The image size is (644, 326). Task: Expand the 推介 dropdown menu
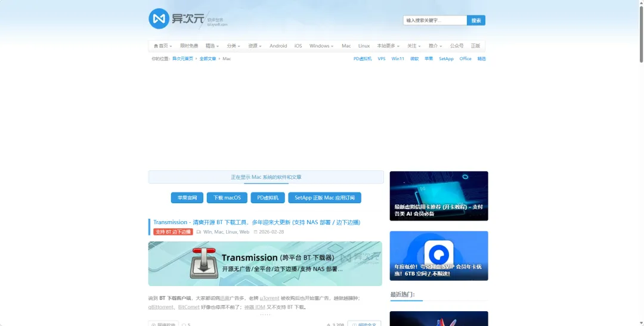(x=435, y=46)
